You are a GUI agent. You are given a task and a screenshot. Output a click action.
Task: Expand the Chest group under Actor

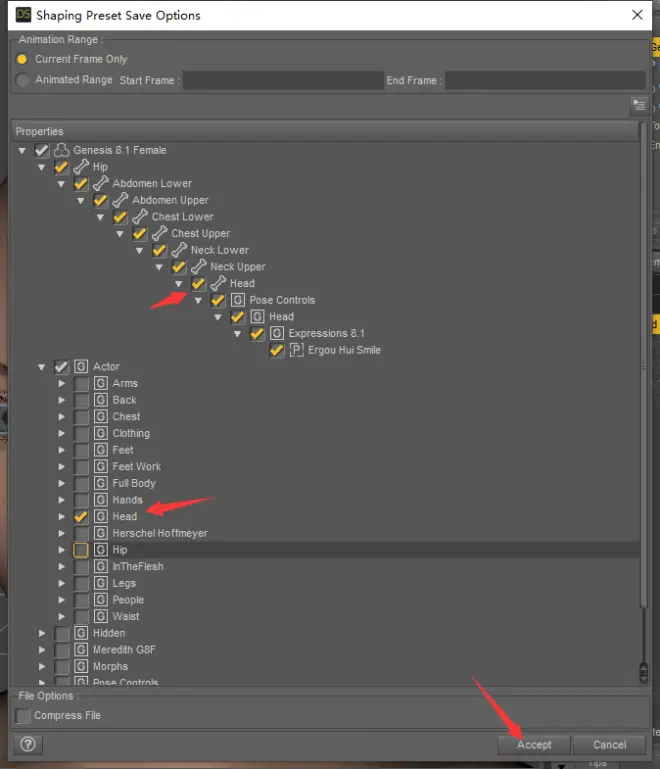tap(61, 417)
